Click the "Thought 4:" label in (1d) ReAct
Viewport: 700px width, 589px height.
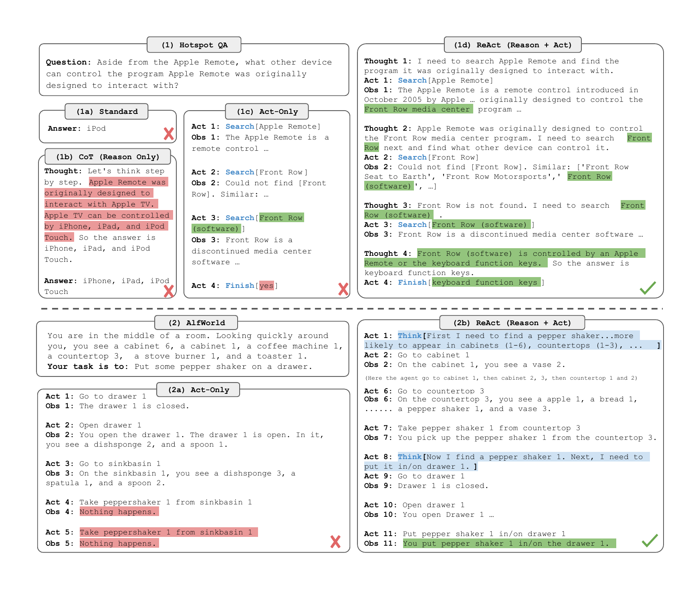click(x=388, y=253)
